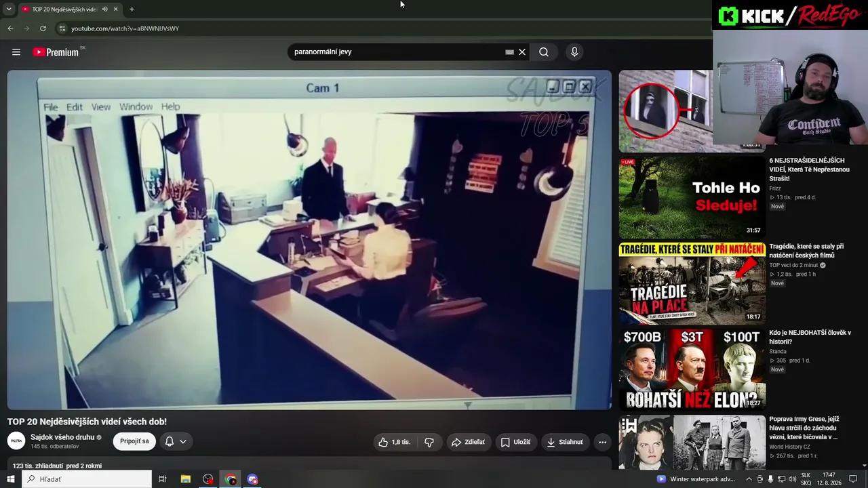Click the video player area
Viewport: 868px width, 488px height.
[309, 240]
